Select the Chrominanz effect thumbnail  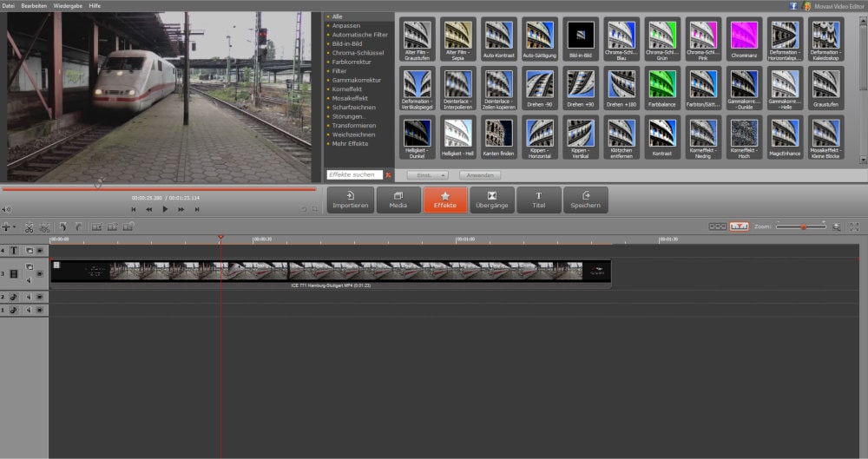pyautogui.click(x=744, y=39)
